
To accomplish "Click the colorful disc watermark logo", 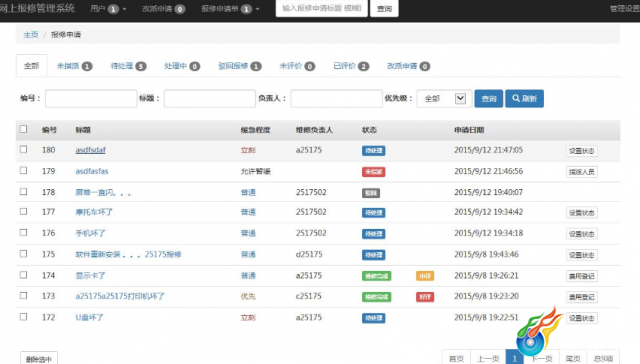I will click(538, 331).
